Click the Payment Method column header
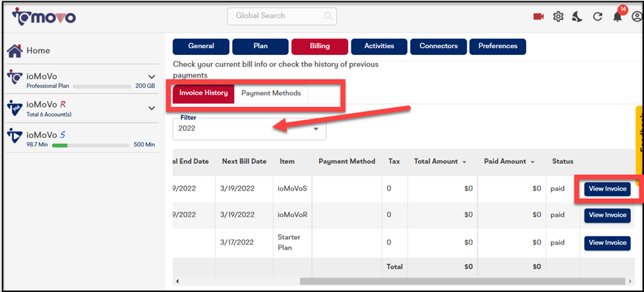Viewport: 644px width, 292px height. (347, 161)
